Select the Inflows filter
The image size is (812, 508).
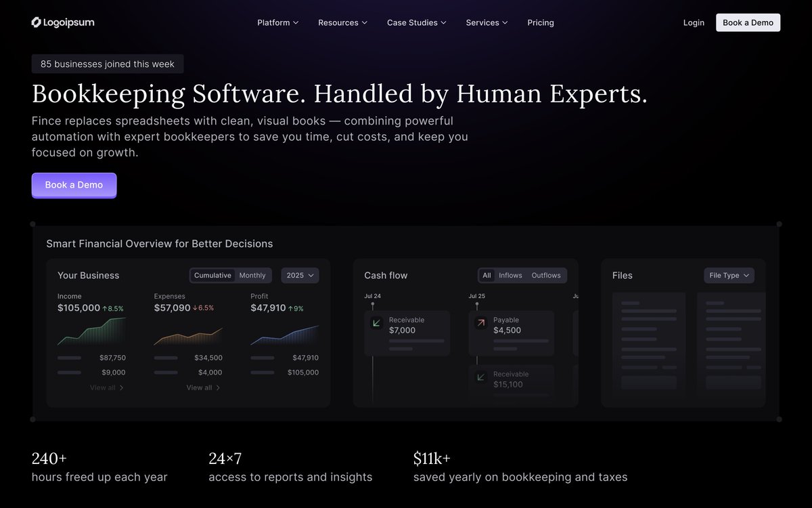510,276
